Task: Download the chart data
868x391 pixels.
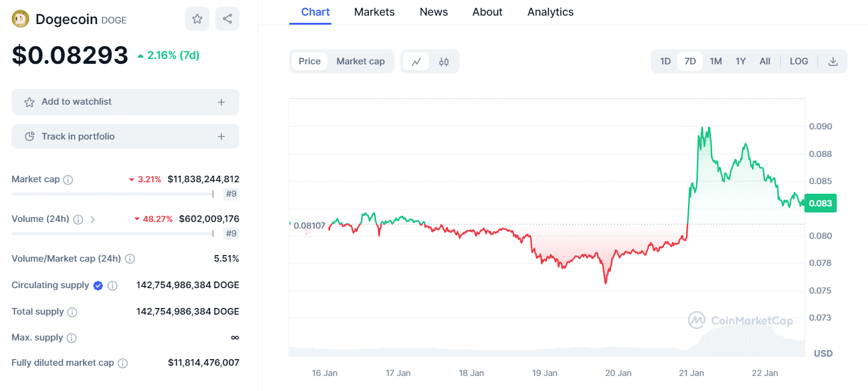Action: coord(833,61)
